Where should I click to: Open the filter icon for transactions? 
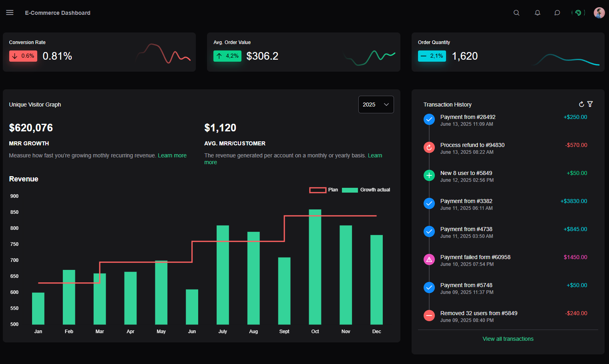[x=591, y=104]
